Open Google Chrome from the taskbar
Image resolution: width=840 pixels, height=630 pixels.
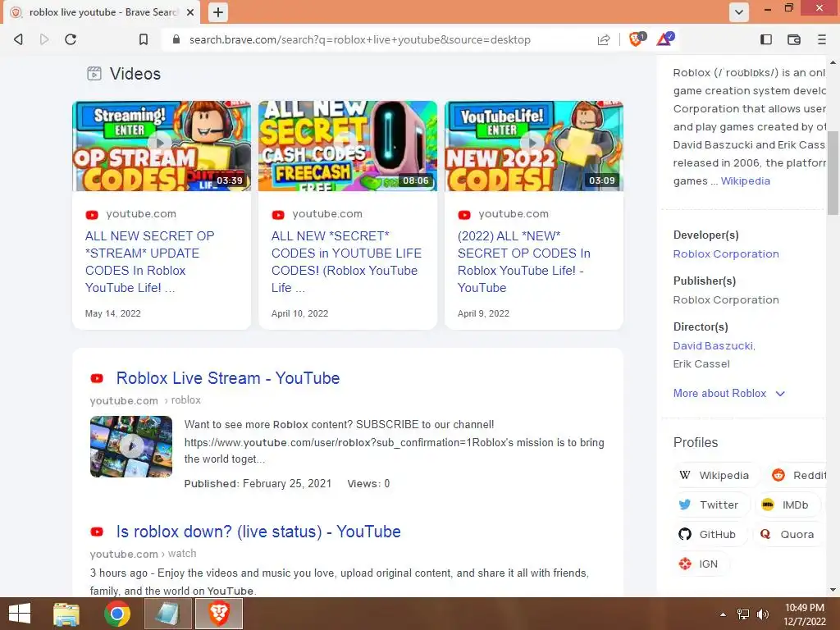point(117,614)
